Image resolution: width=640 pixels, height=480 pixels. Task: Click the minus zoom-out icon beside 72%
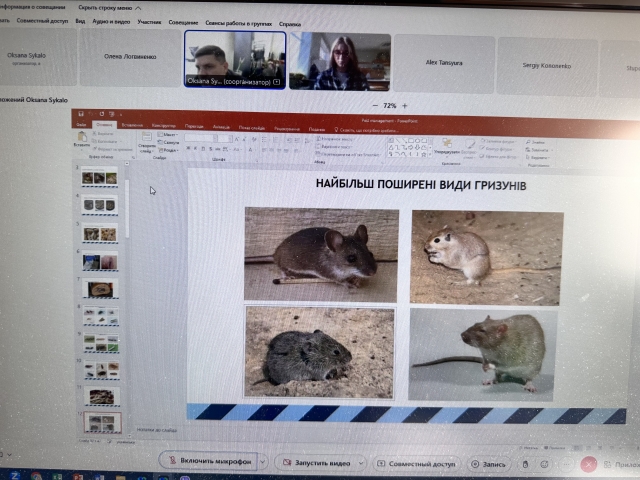(375, 105)
